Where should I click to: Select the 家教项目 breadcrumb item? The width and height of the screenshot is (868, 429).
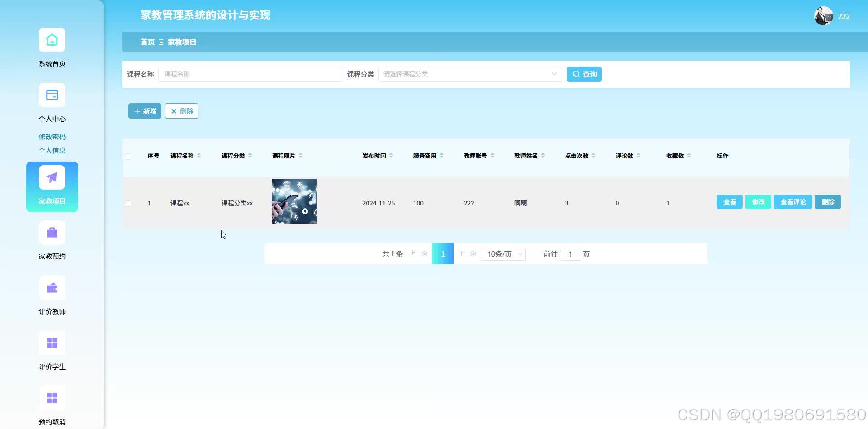(x=181, y=42)
